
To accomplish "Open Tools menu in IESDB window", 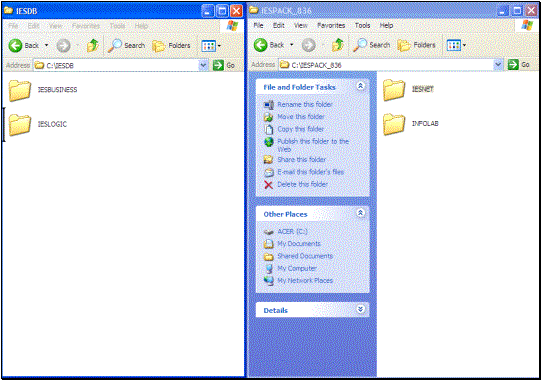I will click(117, 26).
